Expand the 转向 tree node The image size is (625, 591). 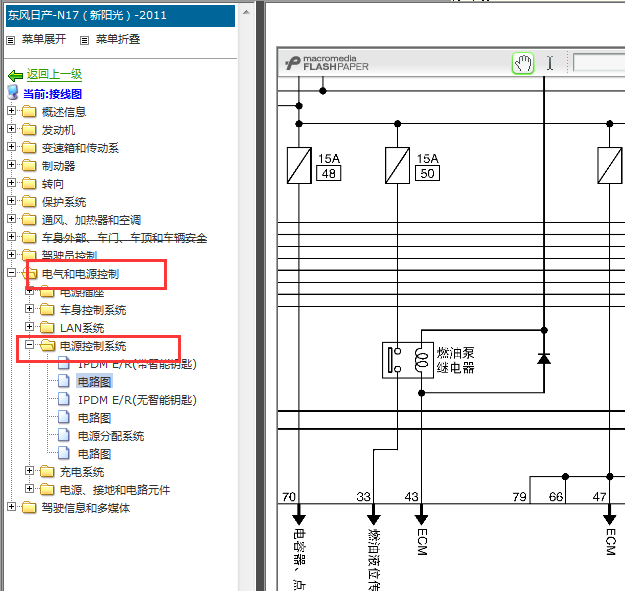pos(11,182)
